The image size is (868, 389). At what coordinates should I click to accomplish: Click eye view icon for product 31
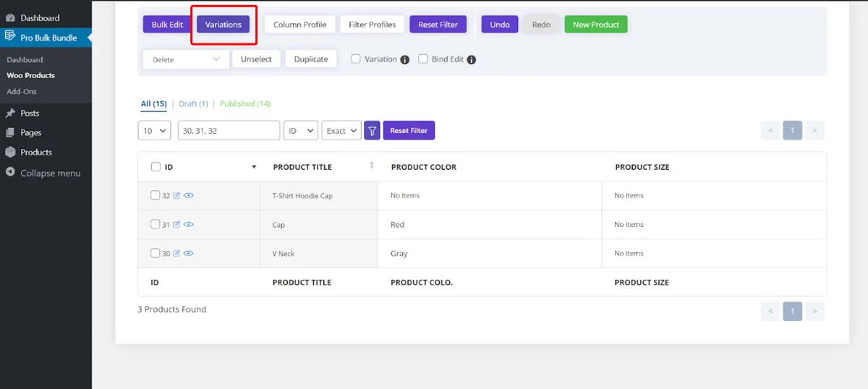(189, 225)
